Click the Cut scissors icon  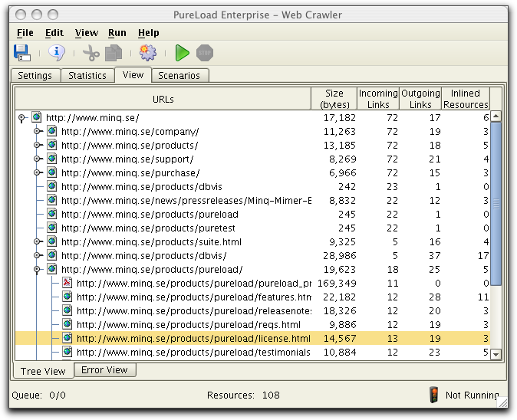point(91,53)
